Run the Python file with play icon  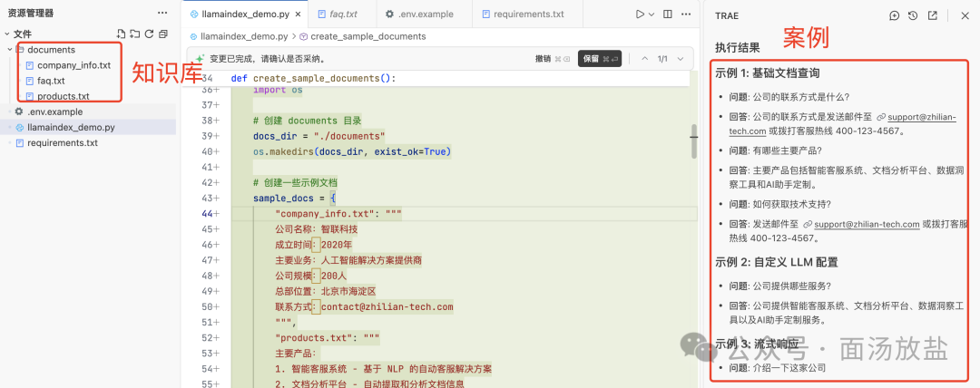tap(640, 14)
